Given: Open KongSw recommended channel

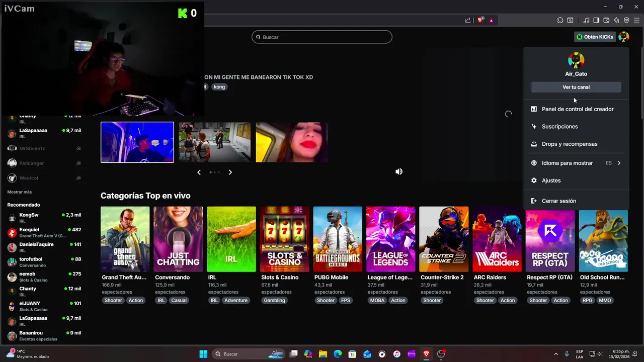Looking at the screenshot, I should (44, 218).
